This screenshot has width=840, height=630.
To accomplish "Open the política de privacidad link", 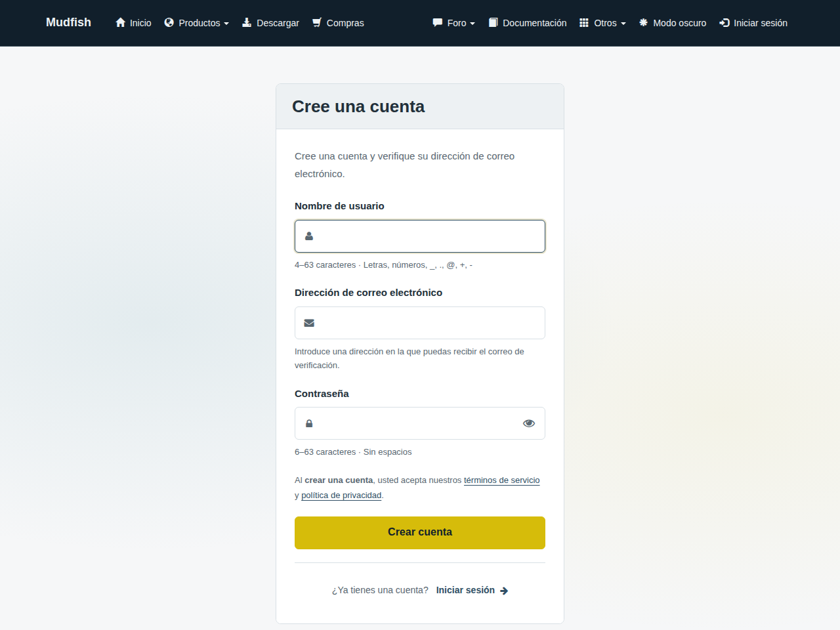I will coord(341,495).
